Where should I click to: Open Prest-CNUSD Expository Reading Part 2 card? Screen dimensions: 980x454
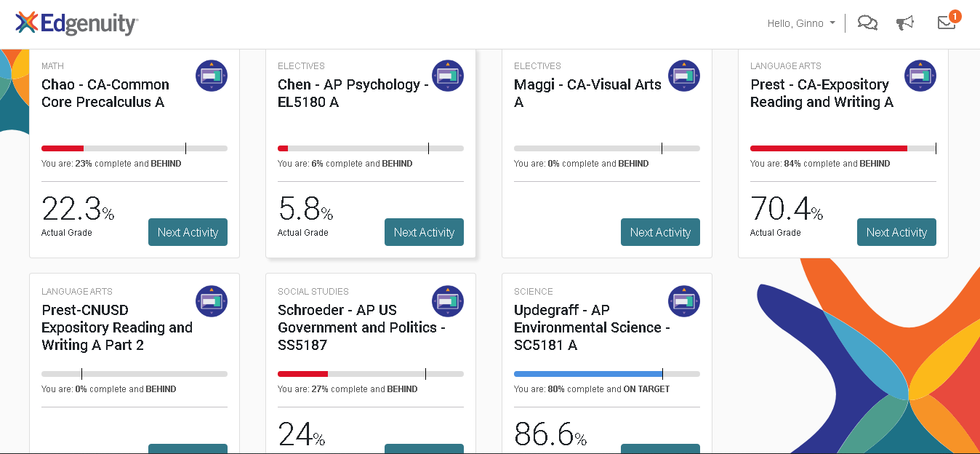point(117,327)
